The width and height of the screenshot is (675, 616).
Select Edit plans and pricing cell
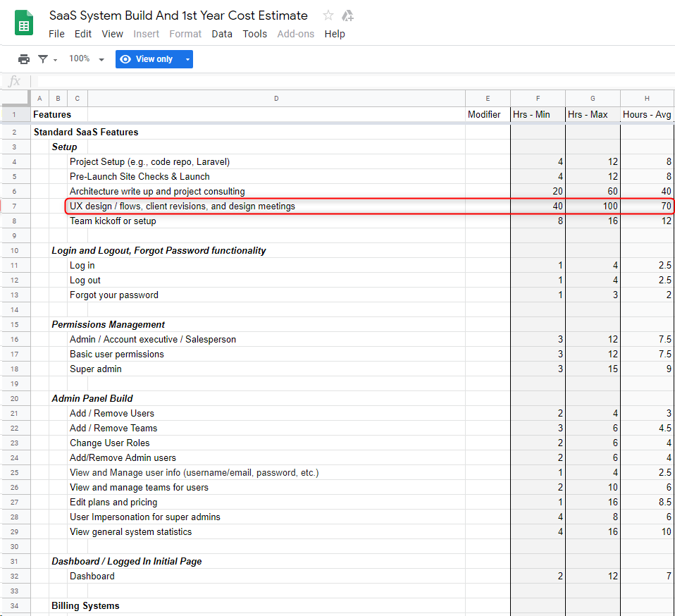tap(113, 503)
